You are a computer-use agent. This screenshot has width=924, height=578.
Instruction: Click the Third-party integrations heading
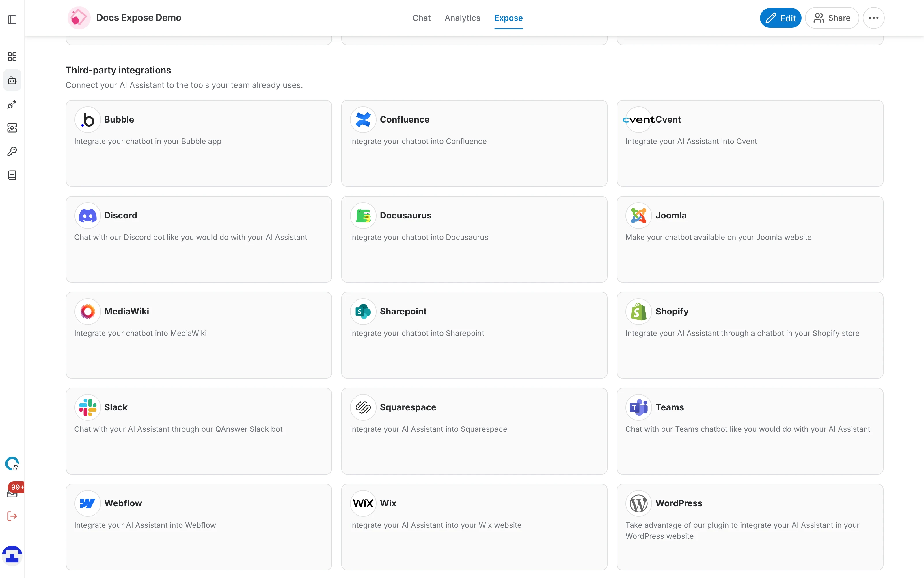[x=118, y=70]
